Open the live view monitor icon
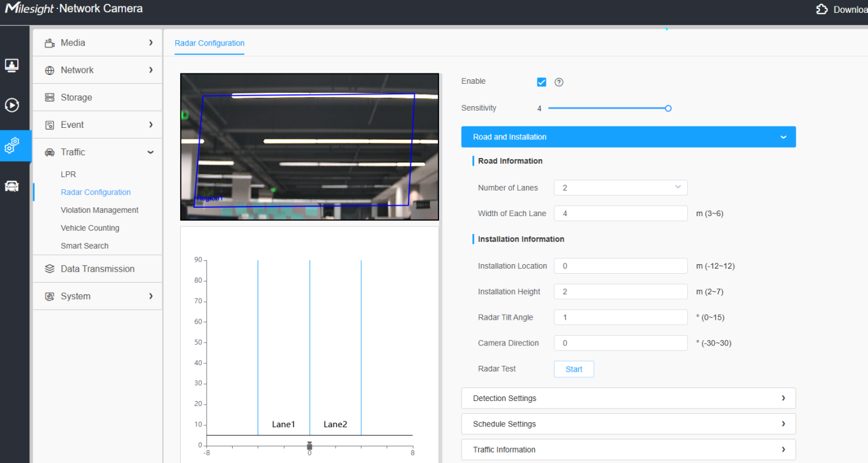This screenshot has width=868, height=463. 12,65
